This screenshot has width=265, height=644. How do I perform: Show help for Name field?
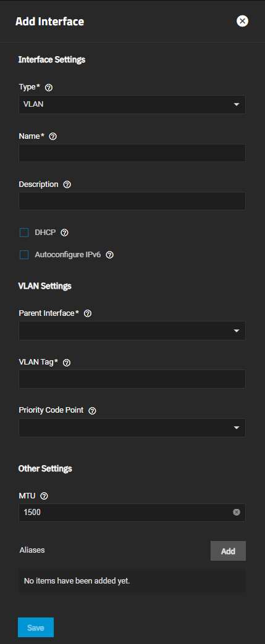point(53,136)
